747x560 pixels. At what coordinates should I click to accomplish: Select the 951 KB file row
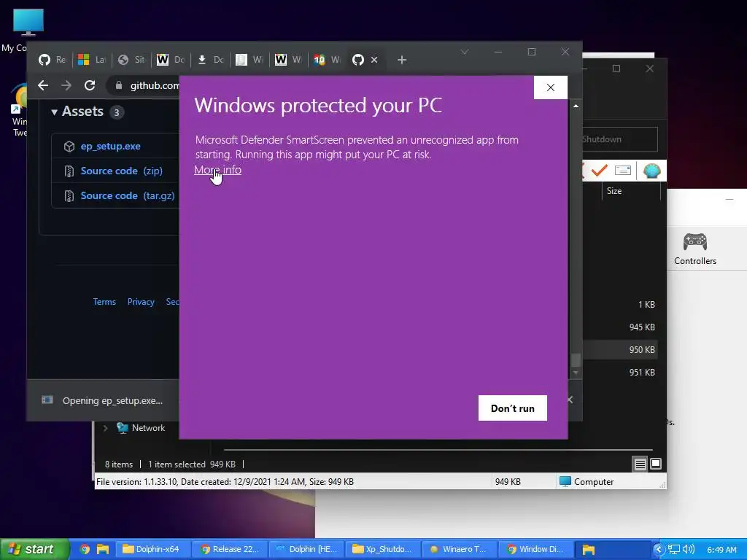click(x=620, y=373)
